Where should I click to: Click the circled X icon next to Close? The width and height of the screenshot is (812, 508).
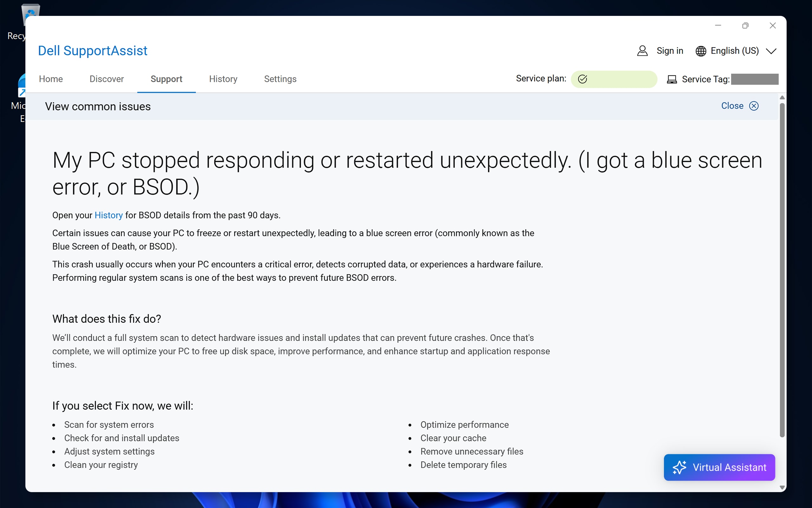click(x=754, y=106)
